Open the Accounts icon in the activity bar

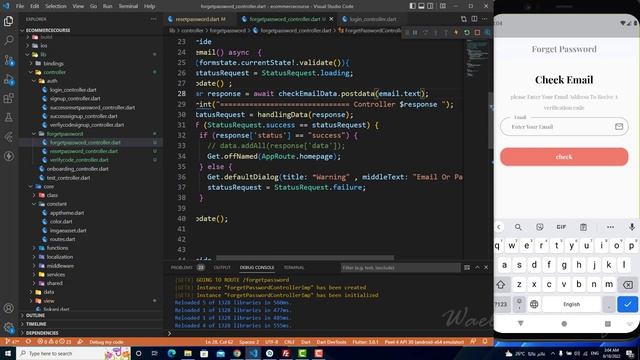coord(9,308)
